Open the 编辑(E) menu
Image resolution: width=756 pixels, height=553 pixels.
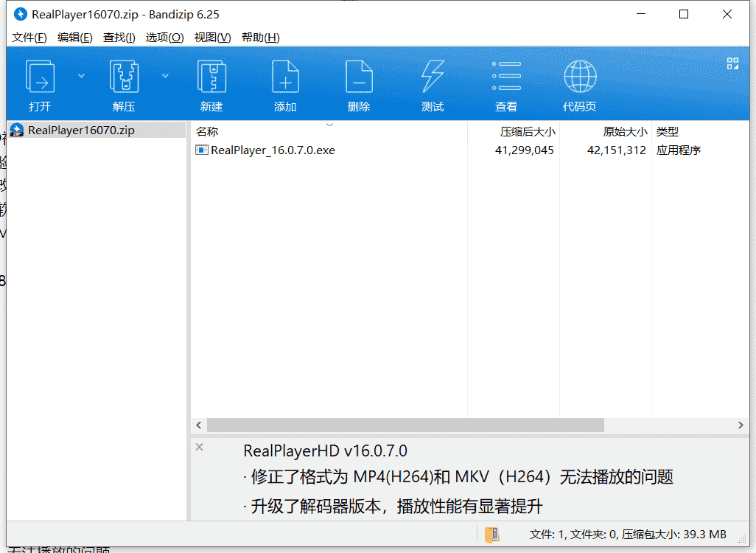click(x=74, y=38)
